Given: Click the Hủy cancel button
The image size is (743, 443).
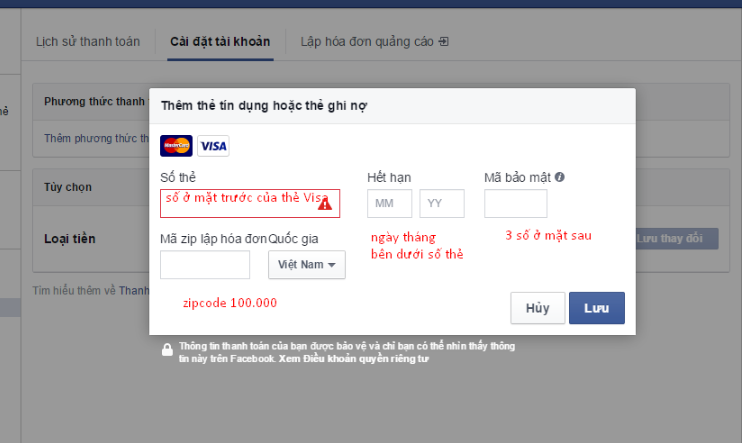Looking at the screenshot, I should tap(538, 308).
